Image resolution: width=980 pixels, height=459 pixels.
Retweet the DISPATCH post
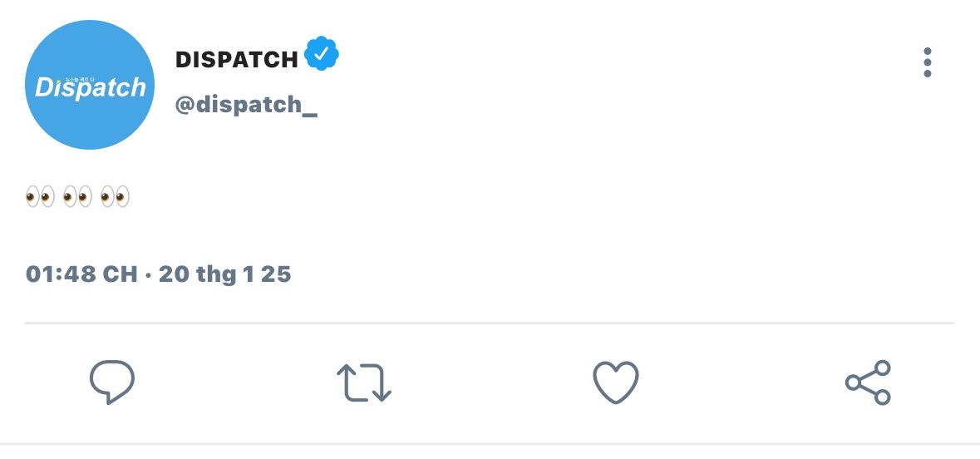tap(364, 382)
